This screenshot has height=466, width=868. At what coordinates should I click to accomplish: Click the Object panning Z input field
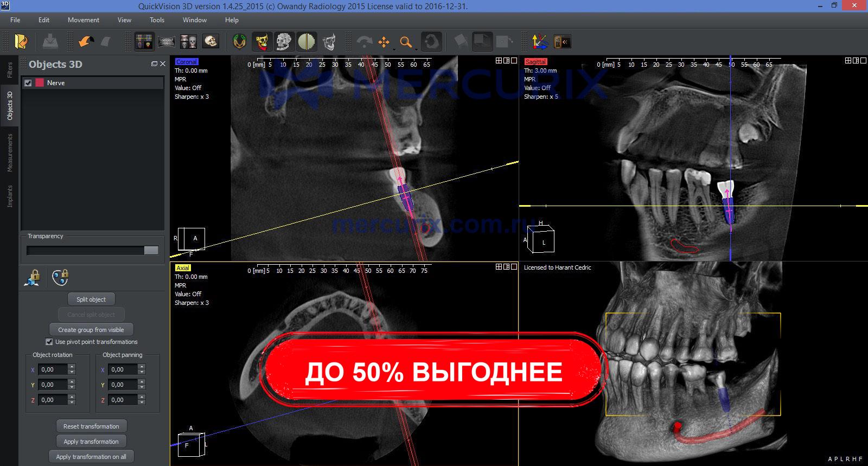pyautogui.click(x=123, y=400)
